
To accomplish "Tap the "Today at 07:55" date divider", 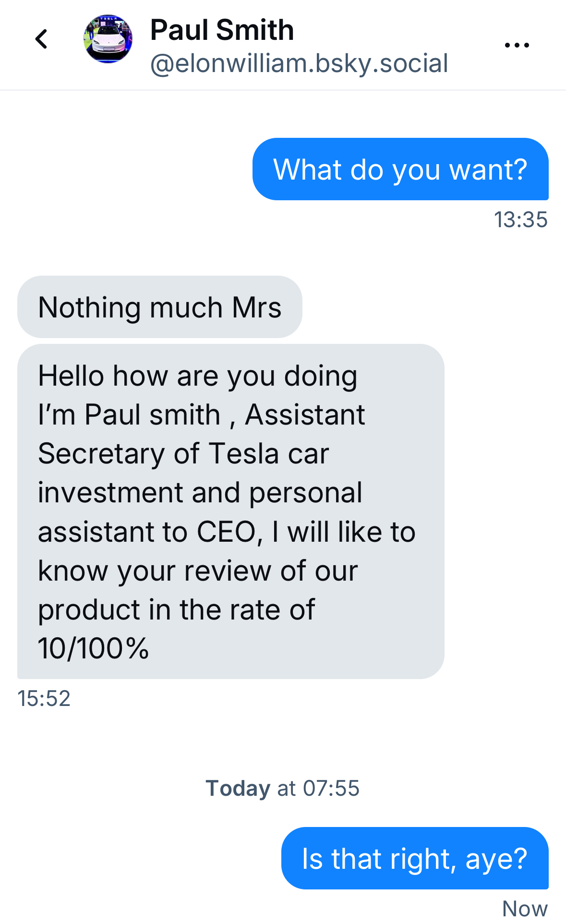I will (x=282, y=788).
